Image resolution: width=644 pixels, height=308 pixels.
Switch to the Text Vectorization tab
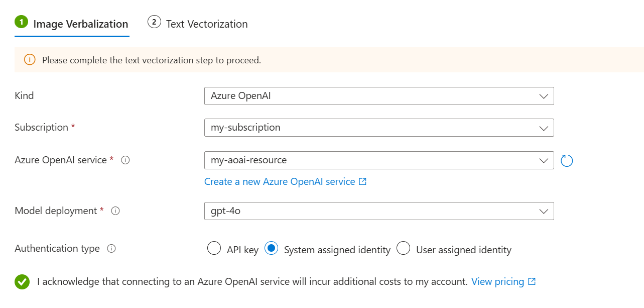(206, 24)
